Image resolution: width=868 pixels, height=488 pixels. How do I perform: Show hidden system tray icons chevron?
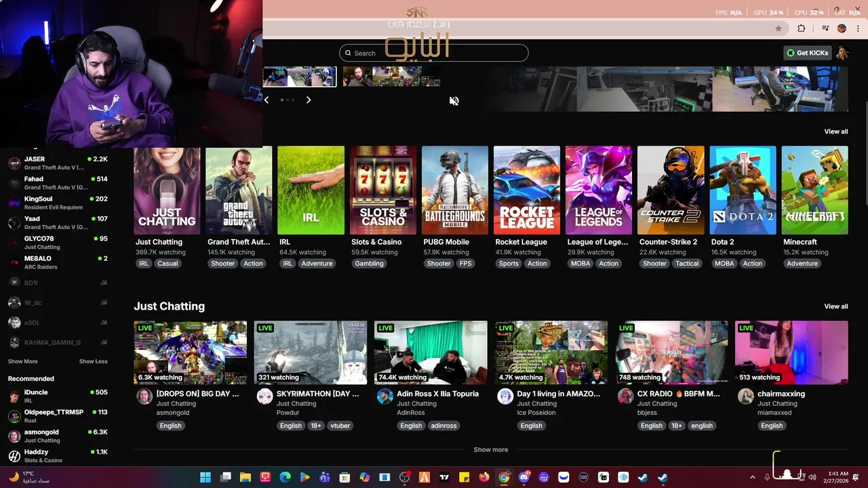(752, 477)
